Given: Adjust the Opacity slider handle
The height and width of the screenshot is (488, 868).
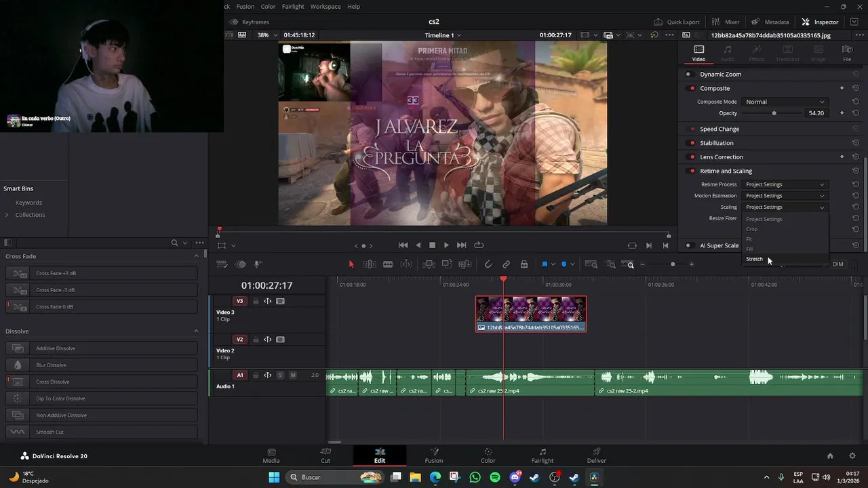Looking at the screenshot, I should coord(774,113).
